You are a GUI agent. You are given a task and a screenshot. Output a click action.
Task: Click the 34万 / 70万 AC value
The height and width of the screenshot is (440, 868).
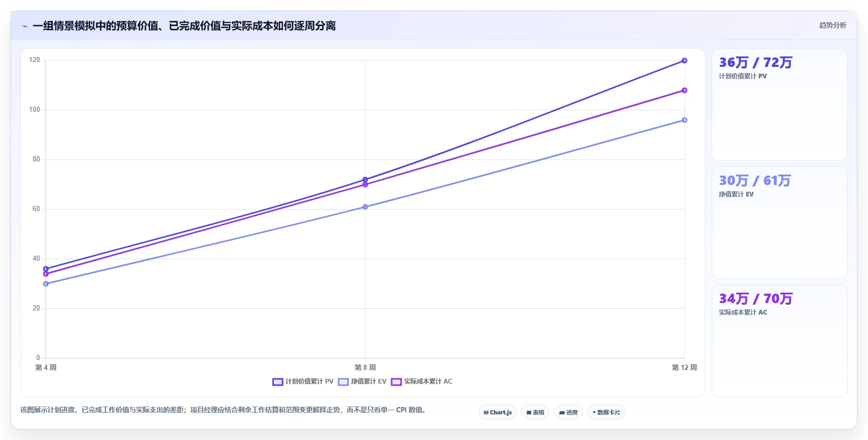(756, 299)
